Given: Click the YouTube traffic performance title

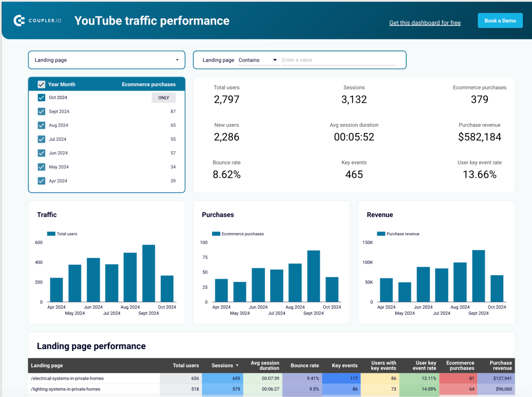Looking at the screenshot, I should pyautogui.click(x=152, y=21).
